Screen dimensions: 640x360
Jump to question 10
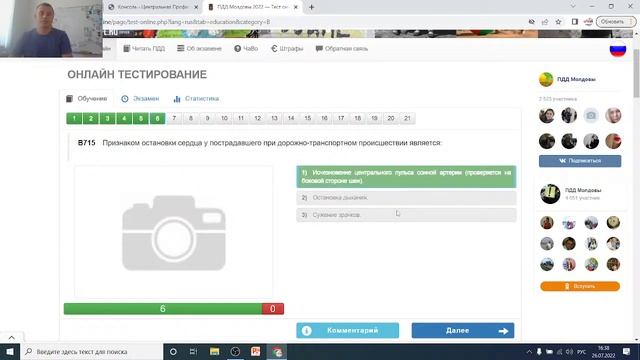tap(224, 118)
